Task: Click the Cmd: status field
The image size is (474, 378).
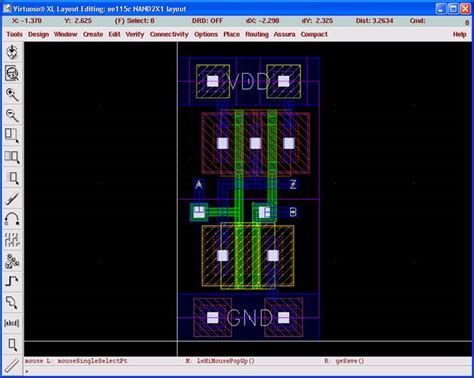Action: 417,21
